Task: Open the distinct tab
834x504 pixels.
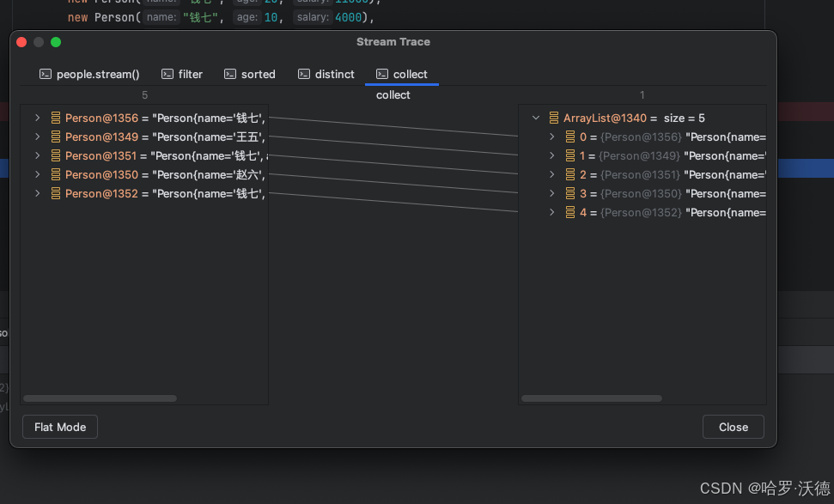Action: tap(334, 74)
